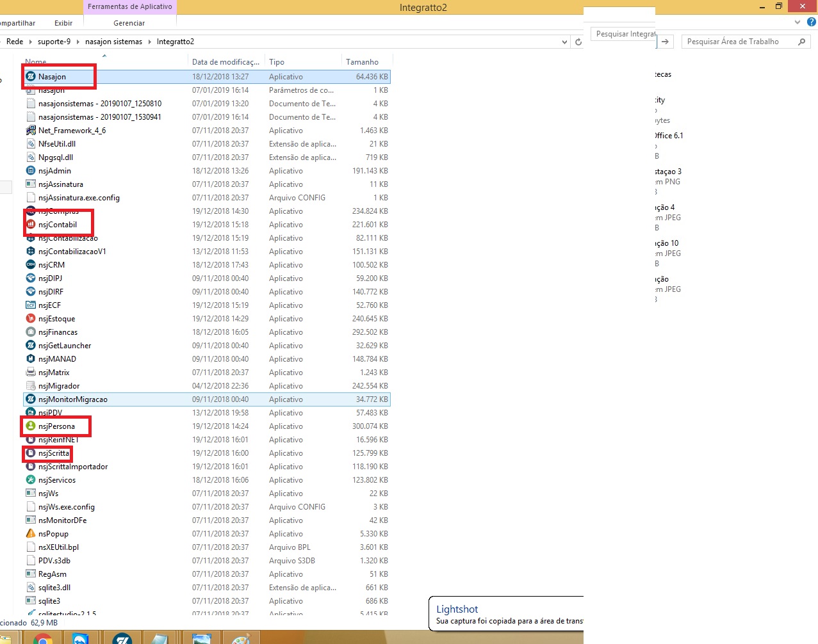Sort by Data de modificação column header
This screenshot has width=818, height=644.
pyautogui.click(x=225, y=62)
